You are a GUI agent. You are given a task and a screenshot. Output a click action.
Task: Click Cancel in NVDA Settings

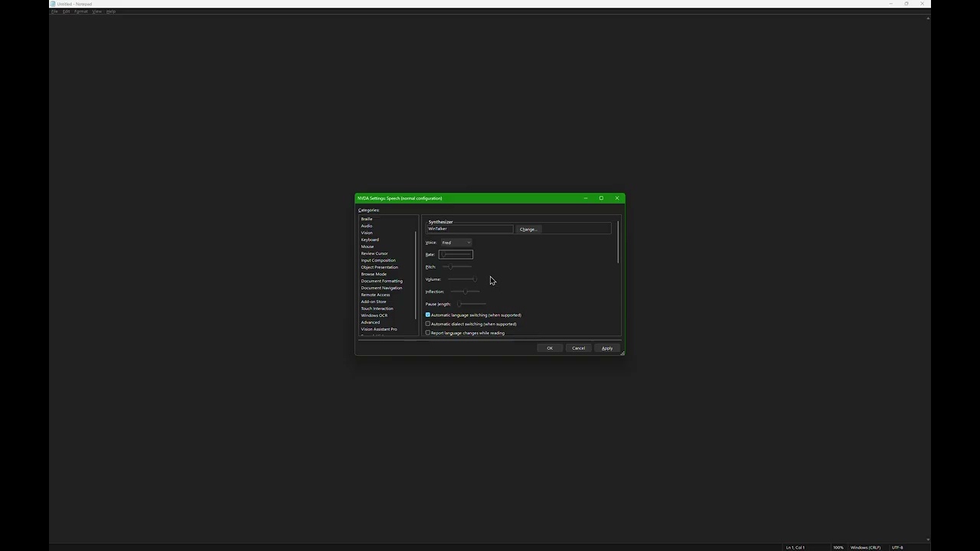coord(579,348)
